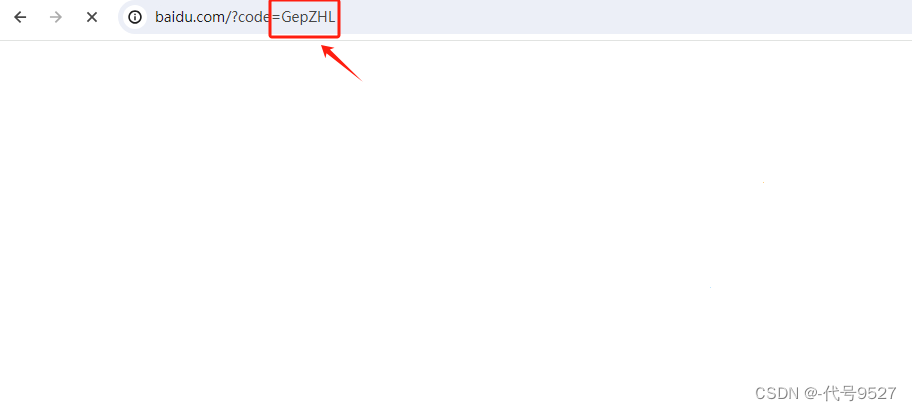Click the @ symbol in the watermark
The width and height of the screenshot is (912, 411).
coord(813,394)
